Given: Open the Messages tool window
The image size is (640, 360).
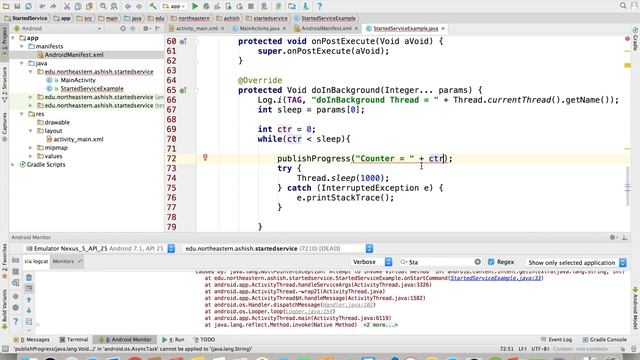Looking at the screenshot, I should coord(31,340).
